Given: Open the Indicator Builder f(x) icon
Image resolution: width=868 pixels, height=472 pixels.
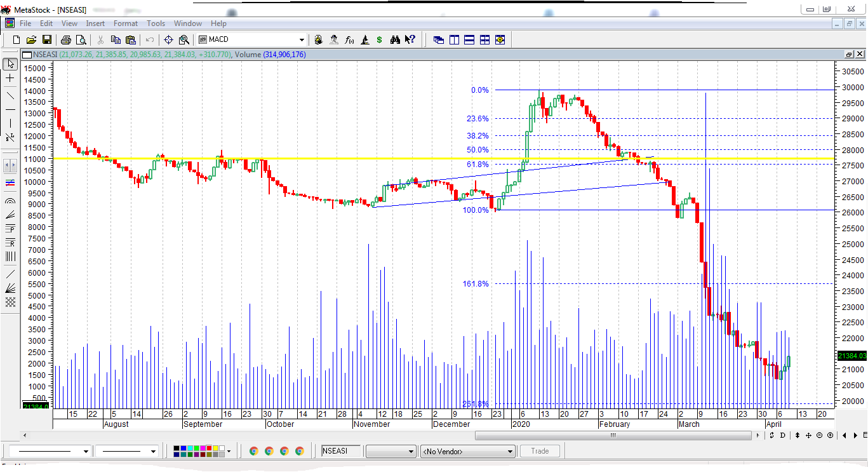Looking at the screenshot, I should (x=349, y=39).
